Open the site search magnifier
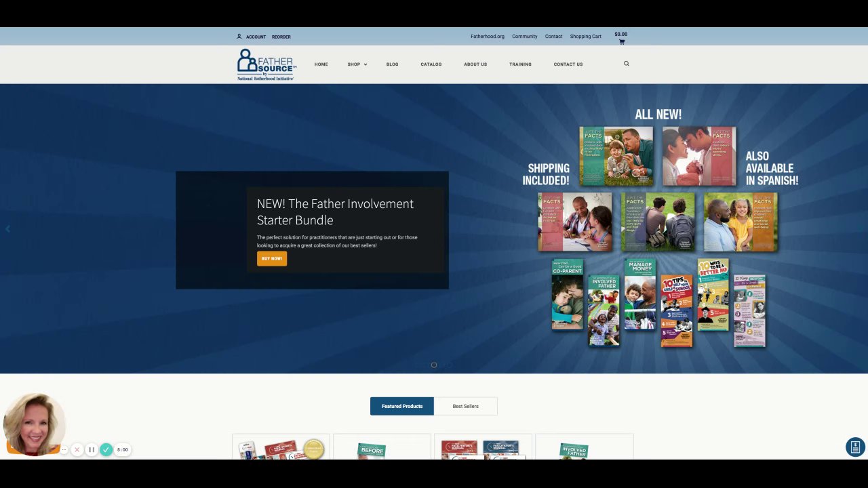This screenshot has width=868, height=488. tap(627, 64)
